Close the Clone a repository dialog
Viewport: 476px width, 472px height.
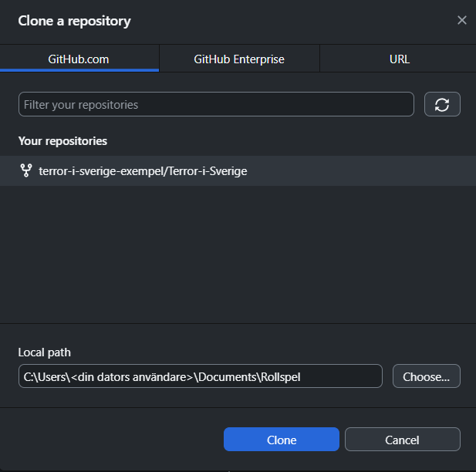click(462, 20)
